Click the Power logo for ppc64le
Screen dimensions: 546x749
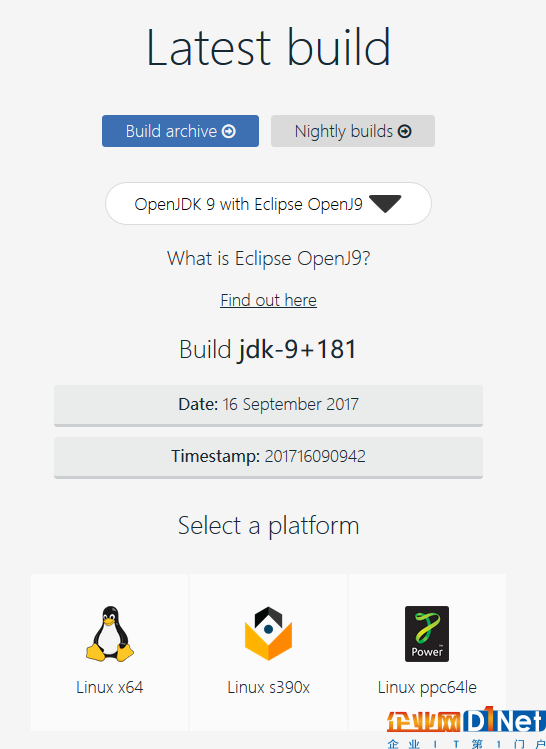coord(427,634)
